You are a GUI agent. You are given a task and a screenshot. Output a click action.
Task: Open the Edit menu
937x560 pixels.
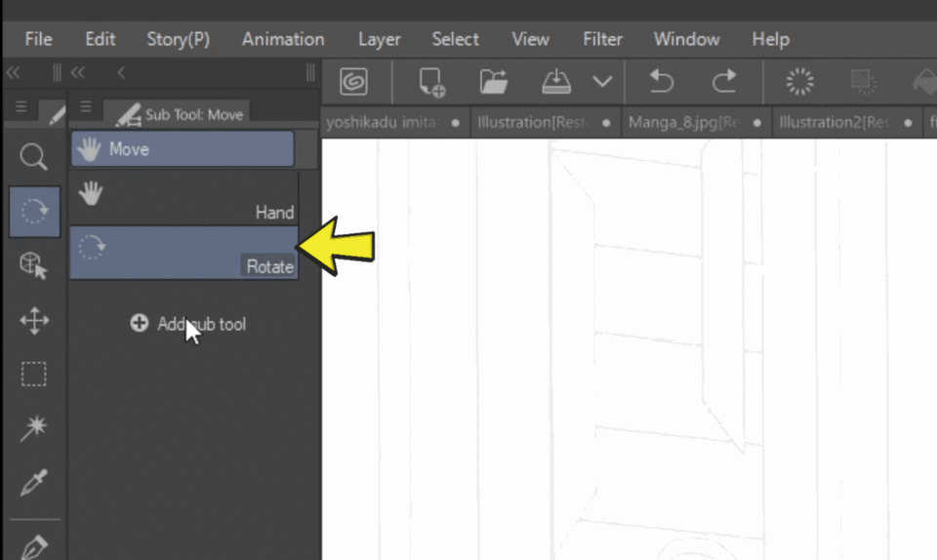(x=100, y=39)
